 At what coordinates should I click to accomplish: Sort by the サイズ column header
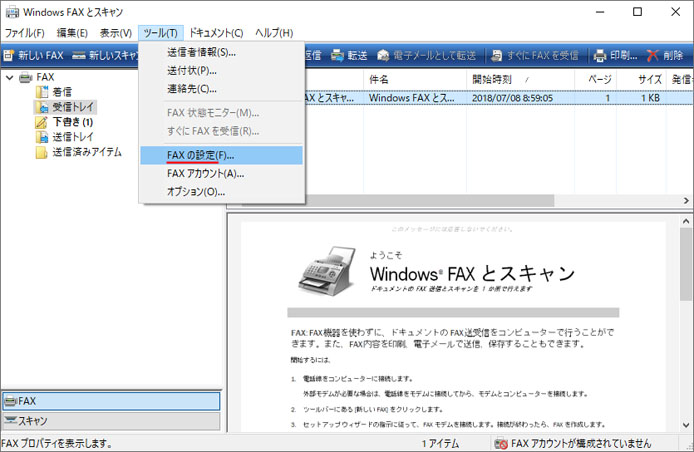point(642,80)
